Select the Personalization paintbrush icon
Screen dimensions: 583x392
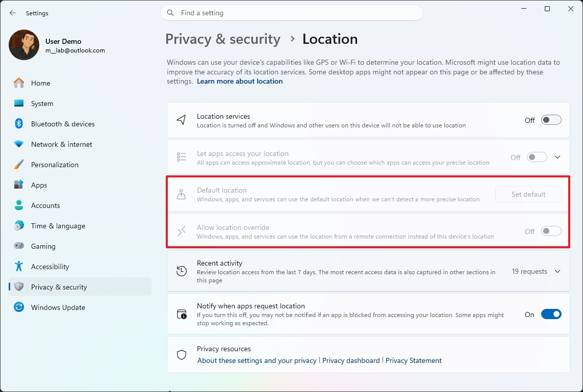coord(18,165)
